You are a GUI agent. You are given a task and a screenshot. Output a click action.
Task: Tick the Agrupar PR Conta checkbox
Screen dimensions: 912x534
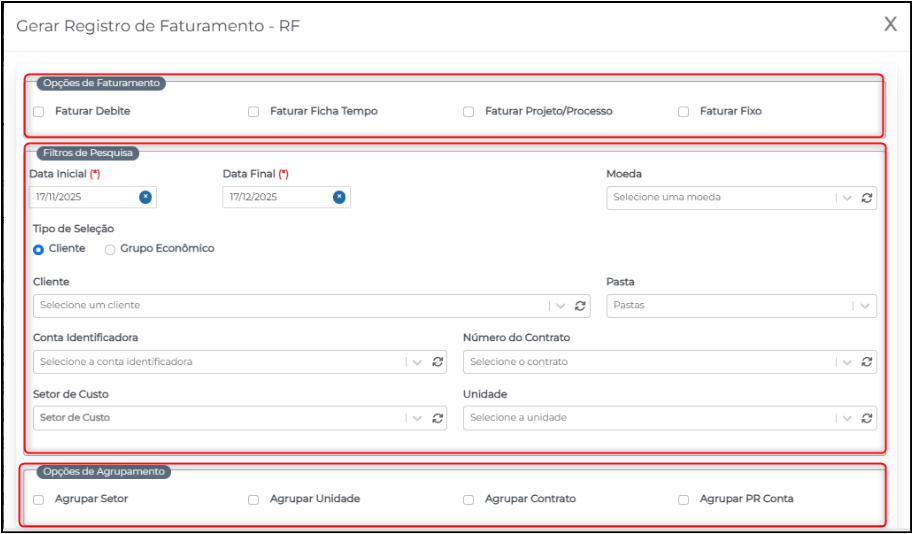pyautogui.click(x=683, y=500)
